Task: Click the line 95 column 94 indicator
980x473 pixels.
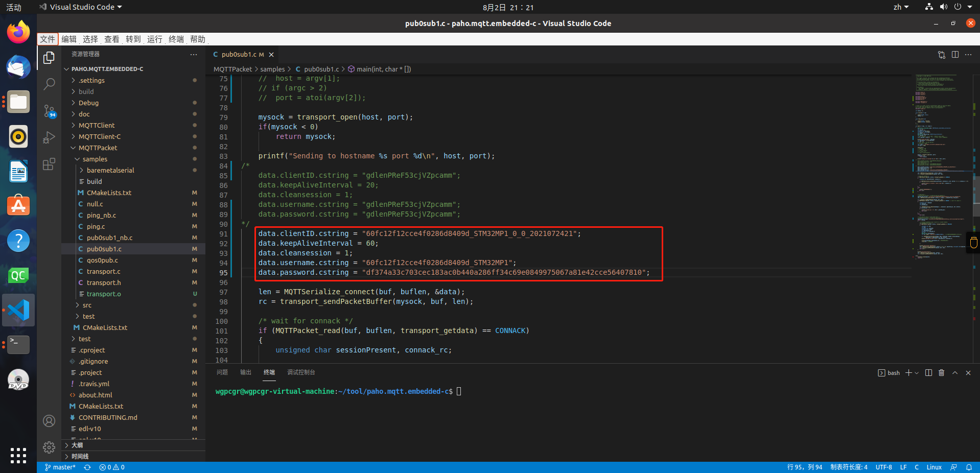Action: 805,467
